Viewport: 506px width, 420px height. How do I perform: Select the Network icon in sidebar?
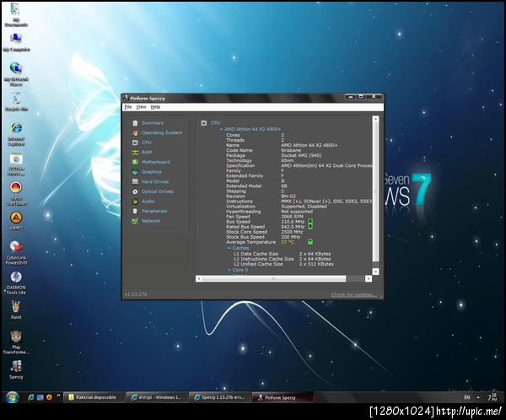135,221
